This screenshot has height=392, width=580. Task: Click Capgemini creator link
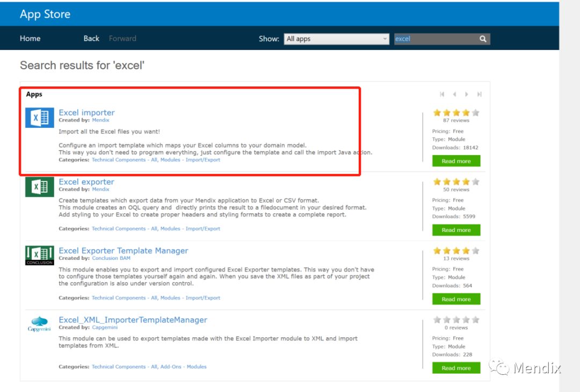pos(105,327)
